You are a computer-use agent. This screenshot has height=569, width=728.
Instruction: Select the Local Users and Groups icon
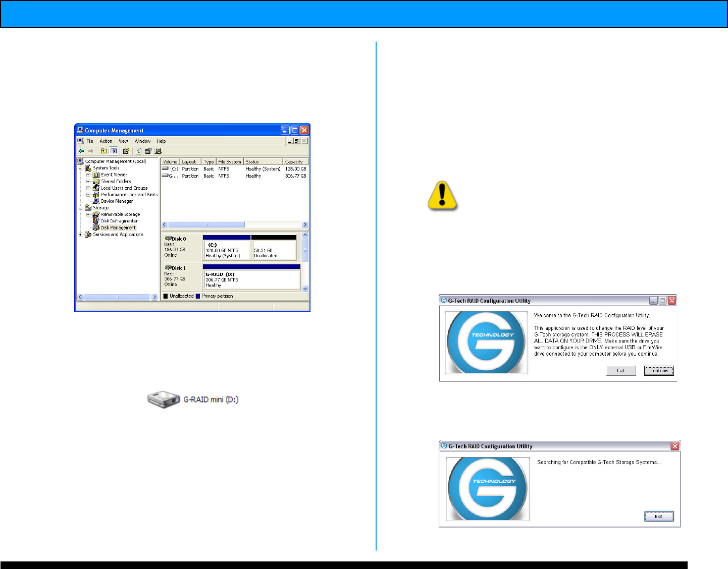click(x=96, y=188)
